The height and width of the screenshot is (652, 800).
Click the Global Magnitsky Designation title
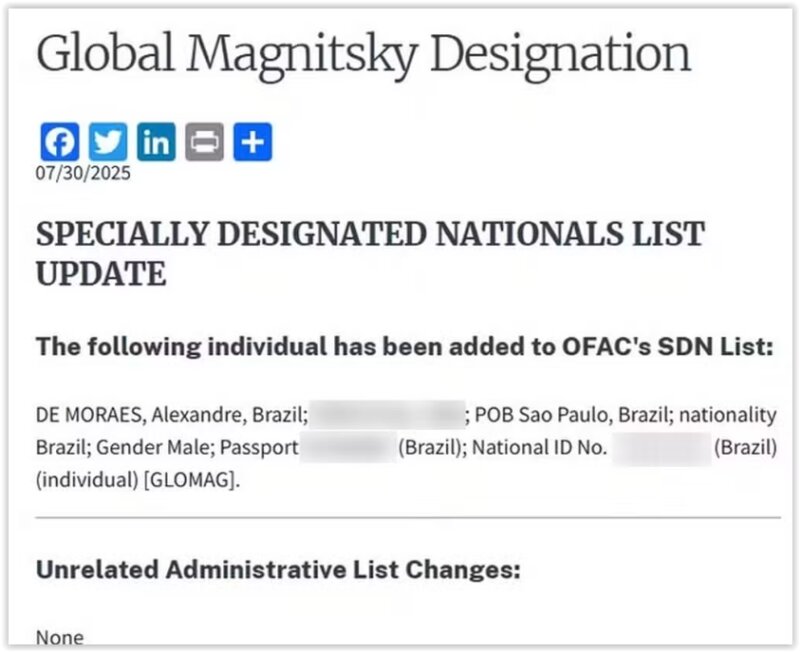pos(363,55)
